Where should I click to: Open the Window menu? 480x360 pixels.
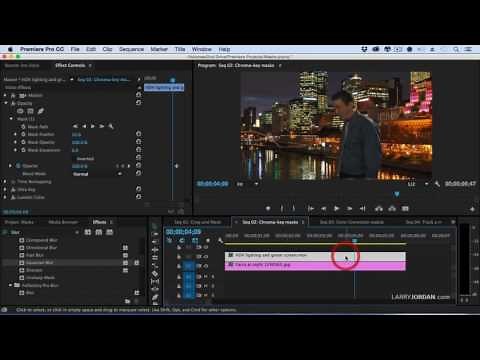tap(201, 49)
